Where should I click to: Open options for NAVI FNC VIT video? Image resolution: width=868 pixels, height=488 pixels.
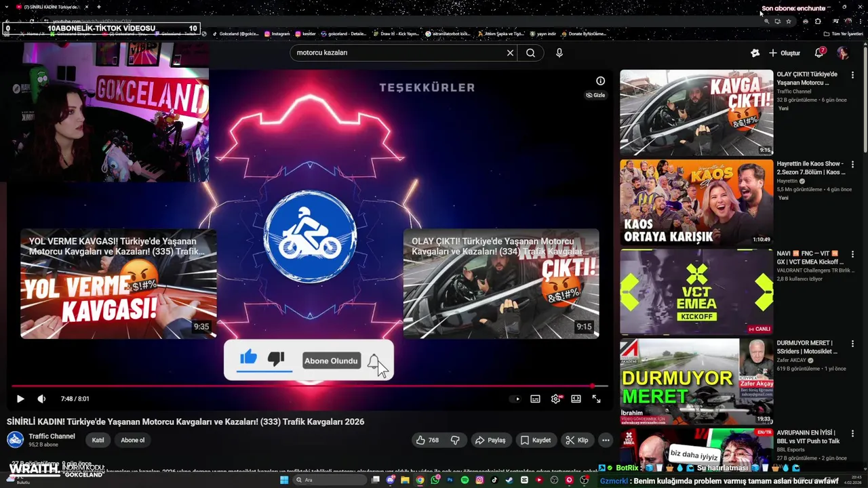click(x=852, y=253)
